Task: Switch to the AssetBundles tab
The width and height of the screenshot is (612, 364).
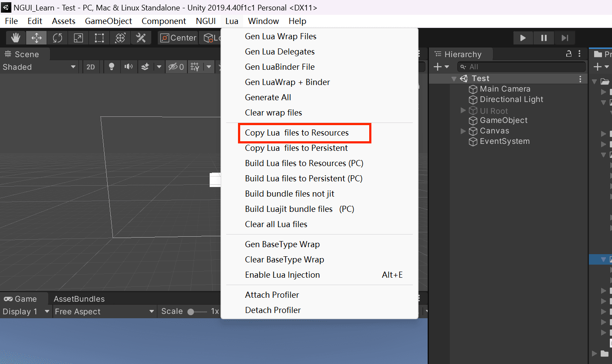Action: (79, 299)
